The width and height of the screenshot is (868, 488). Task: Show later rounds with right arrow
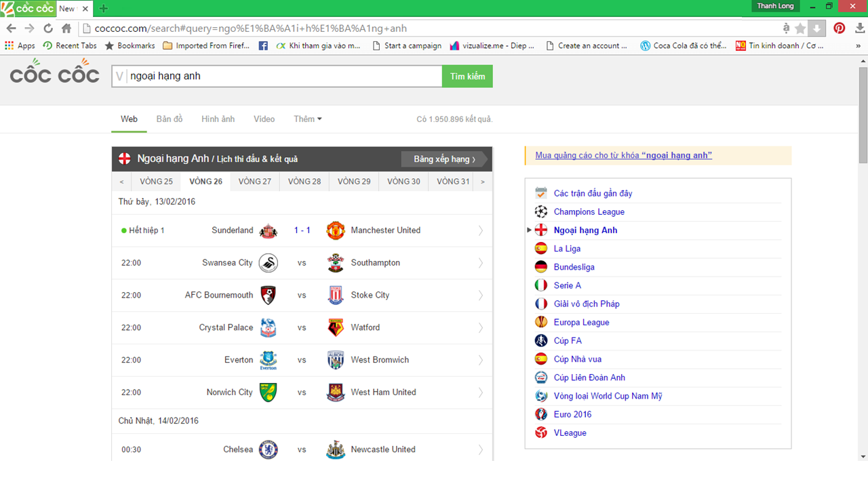[x=483, y=182]
